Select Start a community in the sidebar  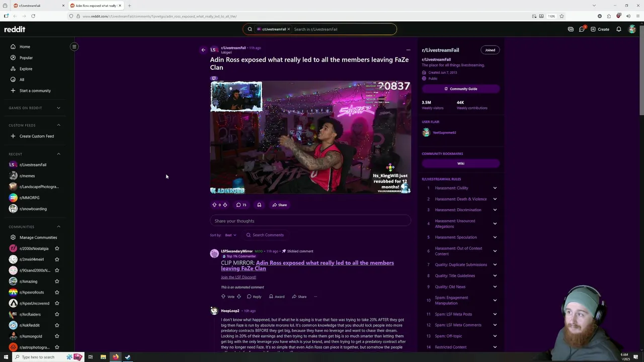point(35,90)
